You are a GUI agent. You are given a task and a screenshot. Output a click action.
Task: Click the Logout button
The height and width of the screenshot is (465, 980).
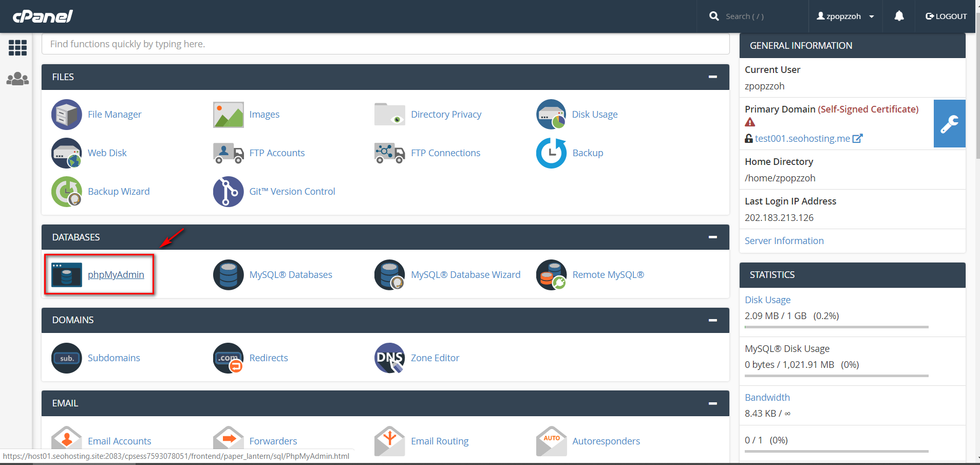(946, 16)
